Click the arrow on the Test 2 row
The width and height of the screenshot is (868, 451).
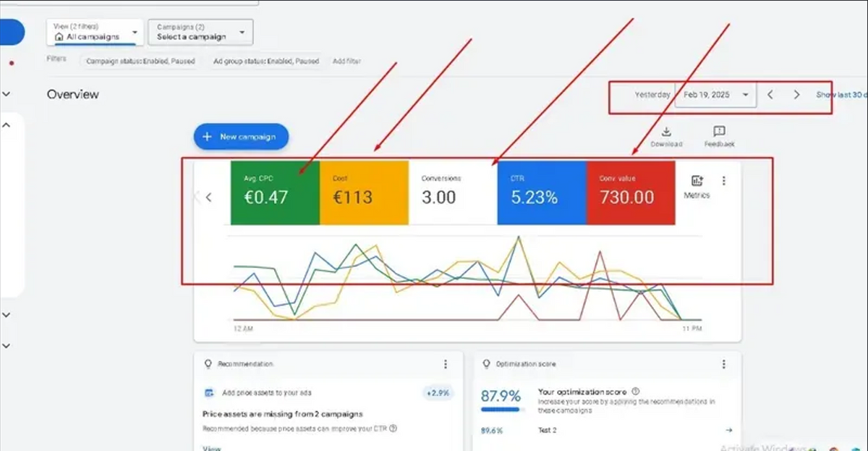tap(728, 430)
